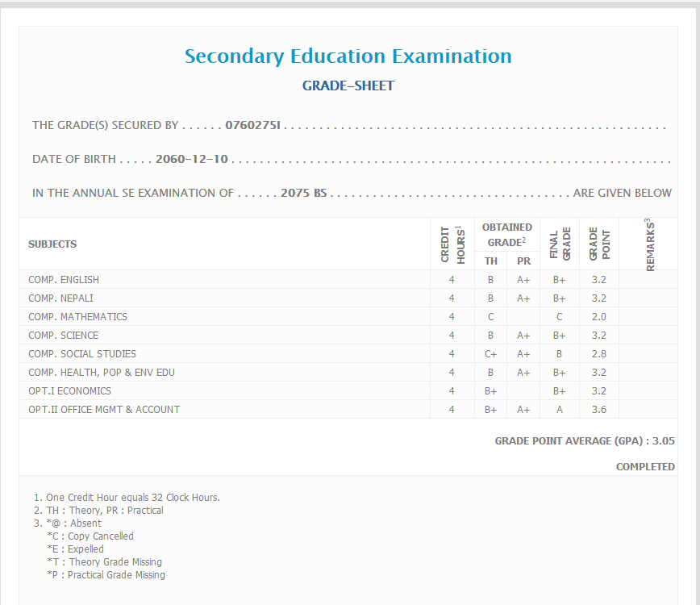Click the Secondary Education Examination title
Screen dimensions: 700x605
pyautogui.click(x=348, y=56)
